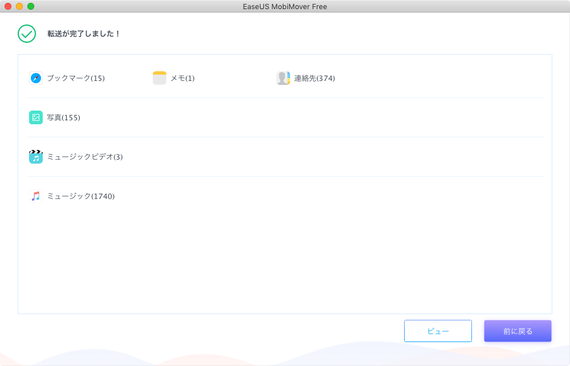Click the yellow Notes memo icon
Viewport: 570px width, 366px height.
pyautogui.click(x=159, y=78)
